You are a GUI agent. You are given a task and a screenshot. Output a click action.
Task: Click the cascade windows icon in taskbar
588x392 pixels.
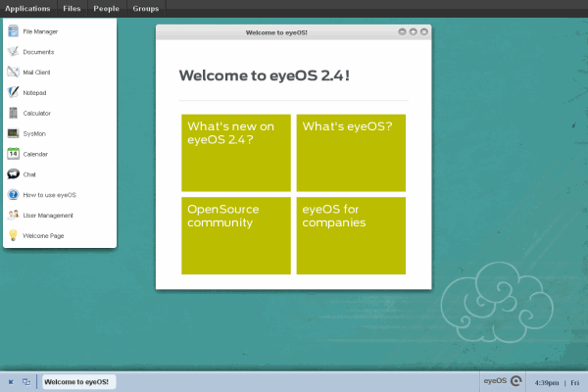click(25, 382)
